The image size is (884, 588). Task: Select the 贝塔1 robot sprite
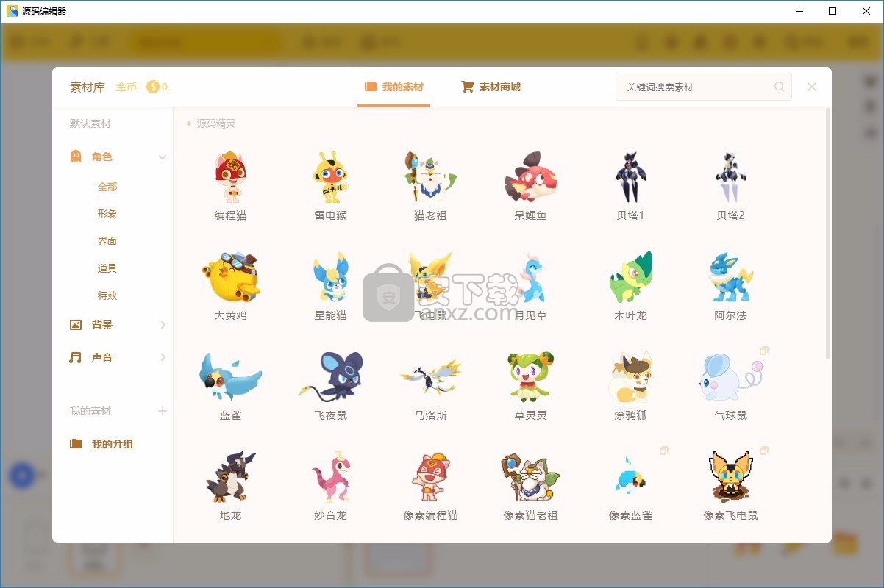[x=630, y=177]
